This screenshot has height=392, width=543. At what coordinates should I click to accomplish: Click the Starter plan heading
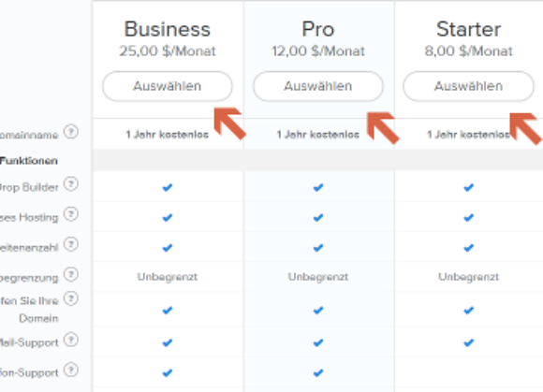tap(468, 29)
